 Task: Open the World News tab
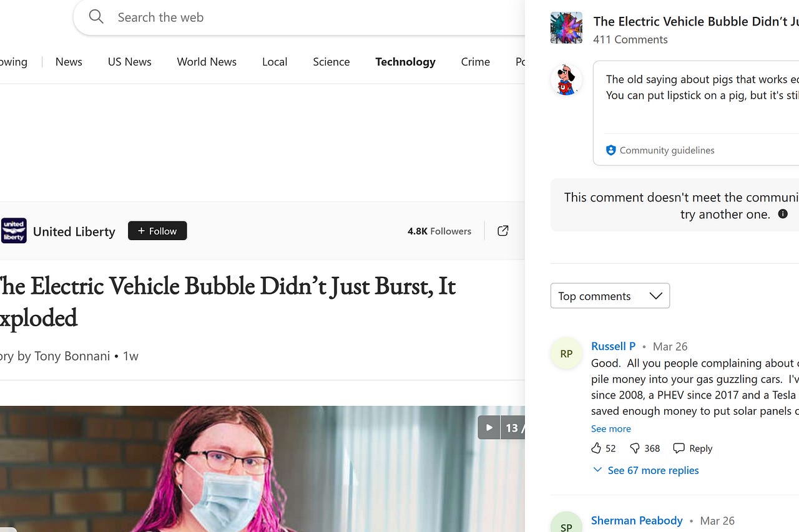207,62
